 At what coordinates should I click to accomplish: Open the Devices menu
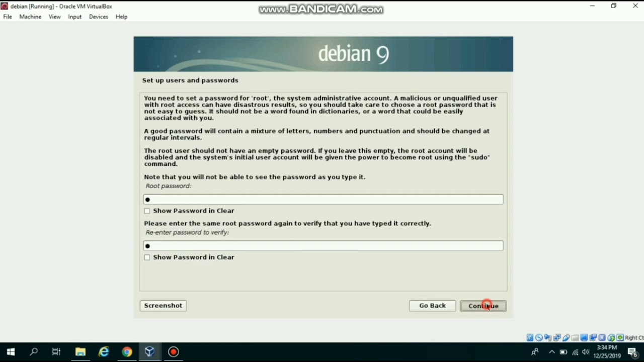pyautogui.click(x=99, y=17)
